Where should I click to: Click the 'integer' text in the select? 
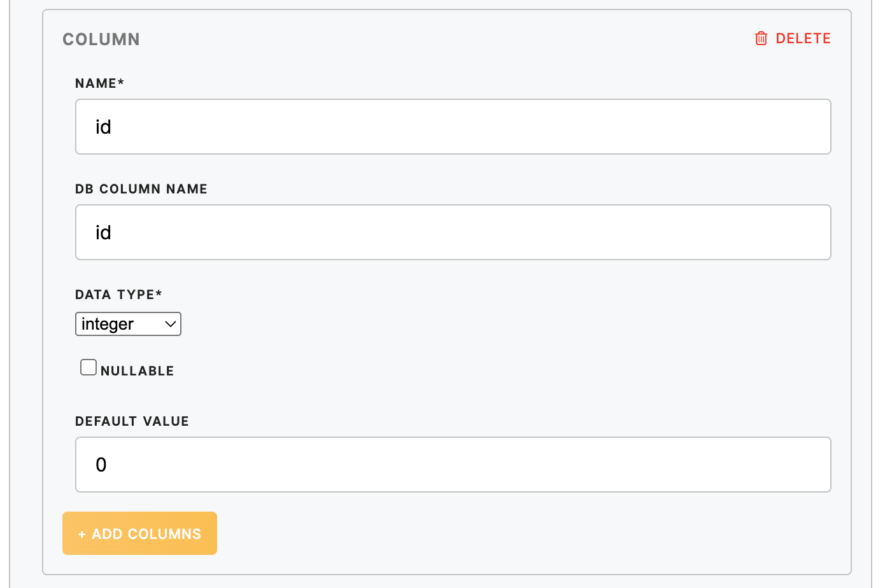pos(108,324)
